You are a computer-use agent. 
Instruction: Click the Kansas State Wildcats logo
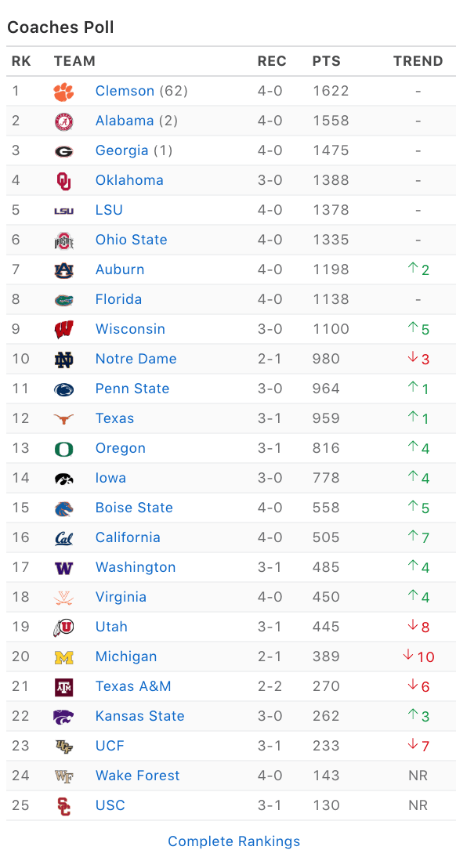click(63, 716)
